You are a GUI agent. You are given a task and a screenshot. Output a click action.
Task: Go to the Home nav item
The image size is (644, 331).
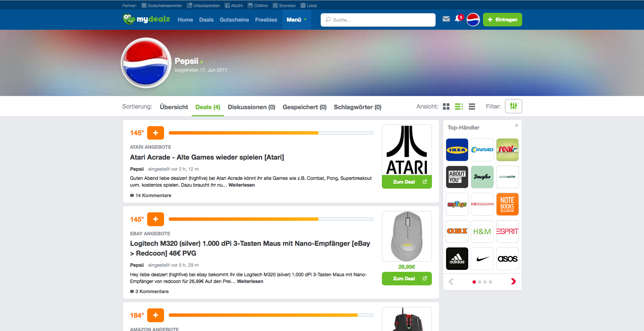[x=185, y=20]
